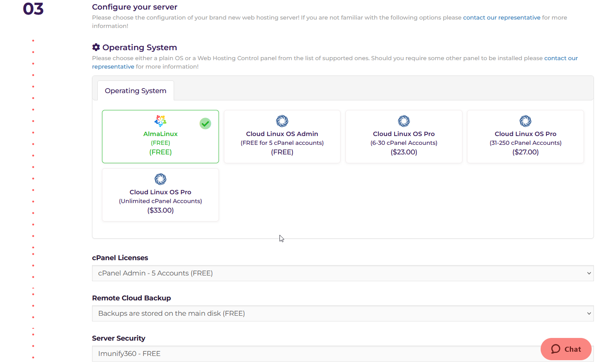Follow contact our representative link in Configure section
This screenshot has height=364, width=597.
click(502, 18)
